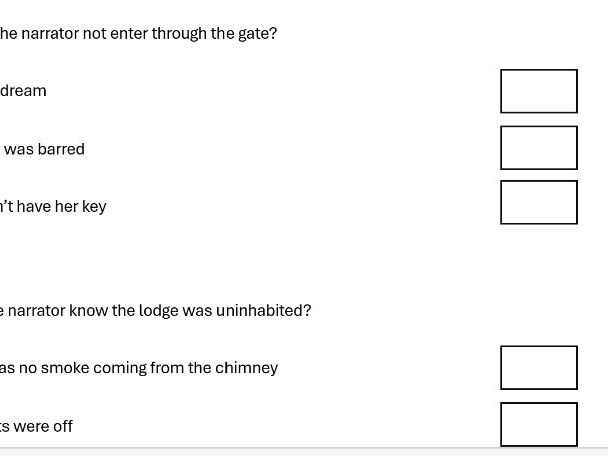The image size is (608, 456).
Task: Check the box for 'were off' answer
Action: 539,424
